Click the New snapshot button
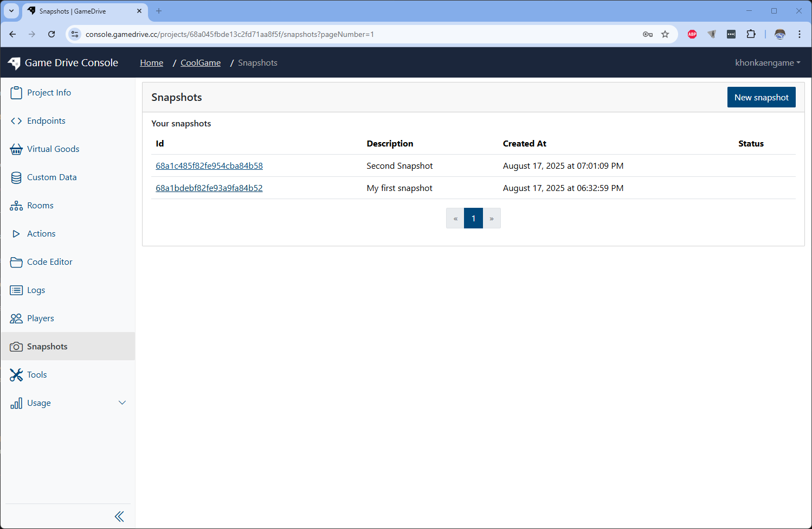 (x=761, y=98)
